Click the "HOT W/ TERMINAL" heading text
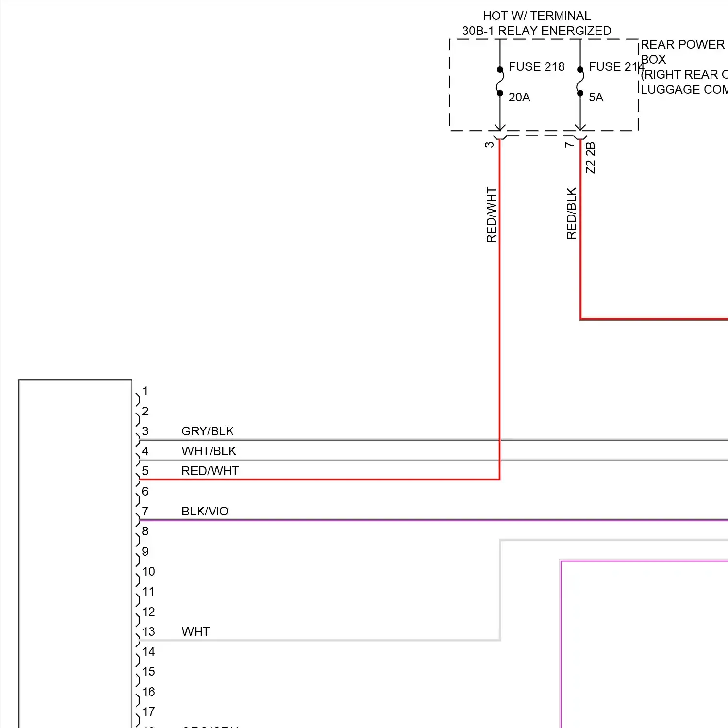728x728 pixels. 536,16
